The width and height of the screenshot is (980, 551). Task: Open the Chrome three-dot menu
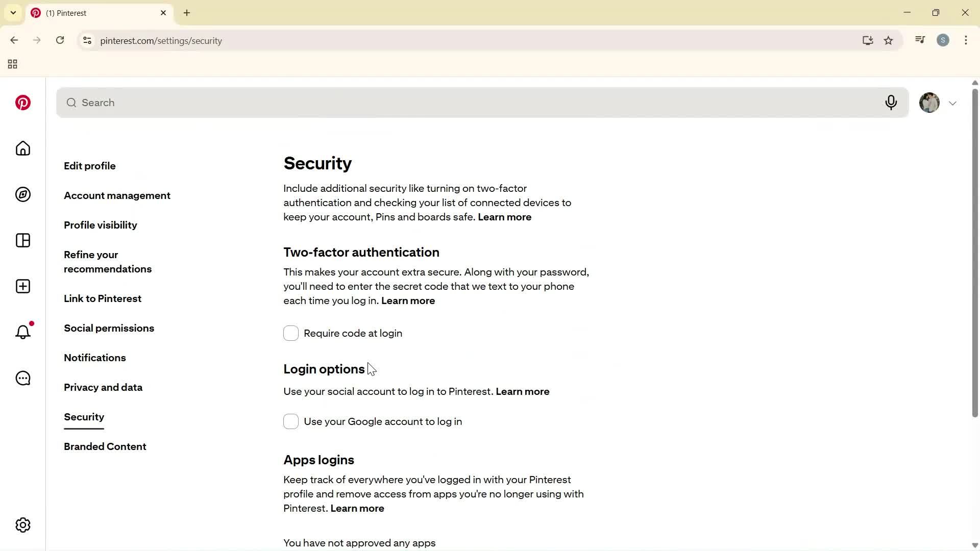(x=966, y=40)
